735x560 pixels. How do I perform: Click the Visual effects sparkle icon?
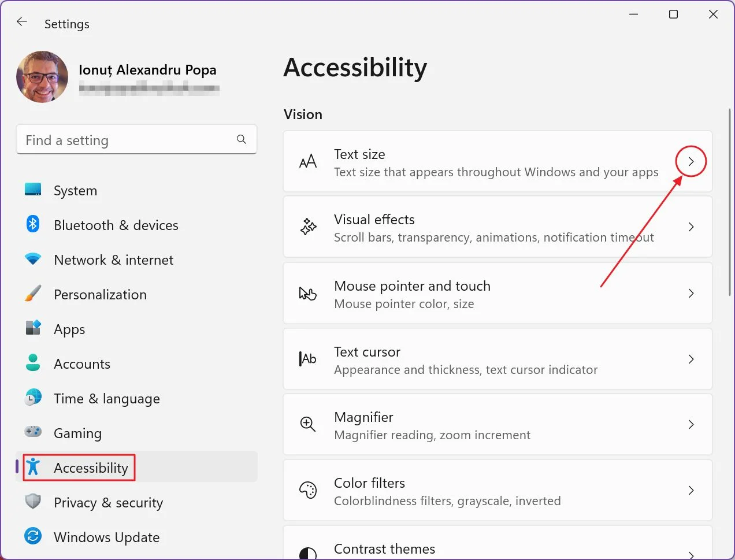pos(308,227)
